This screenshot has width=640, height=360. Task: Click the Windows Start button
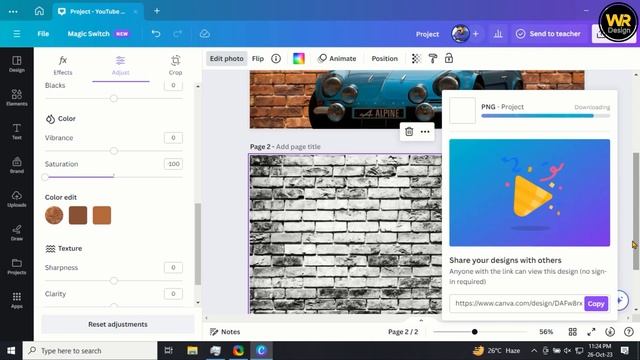tap(11, 351)
